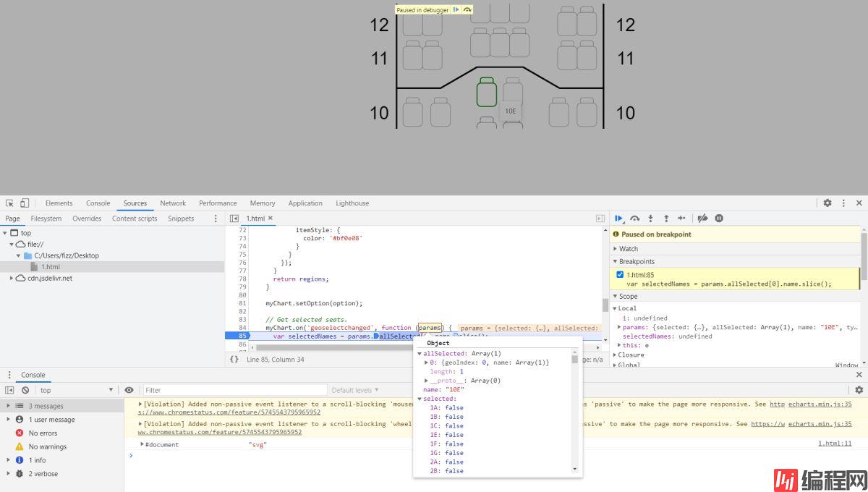The width and height of the screenshot is (868, 492).
Task: Open DevTools settings via the gear icon
Action: tap(827, 203)
